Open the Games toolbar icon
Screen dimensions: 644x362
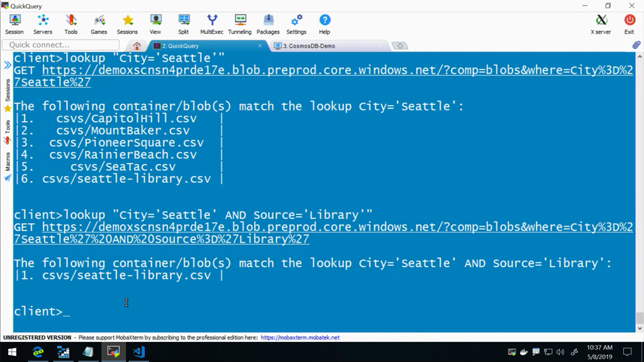[x=99, y=25]
